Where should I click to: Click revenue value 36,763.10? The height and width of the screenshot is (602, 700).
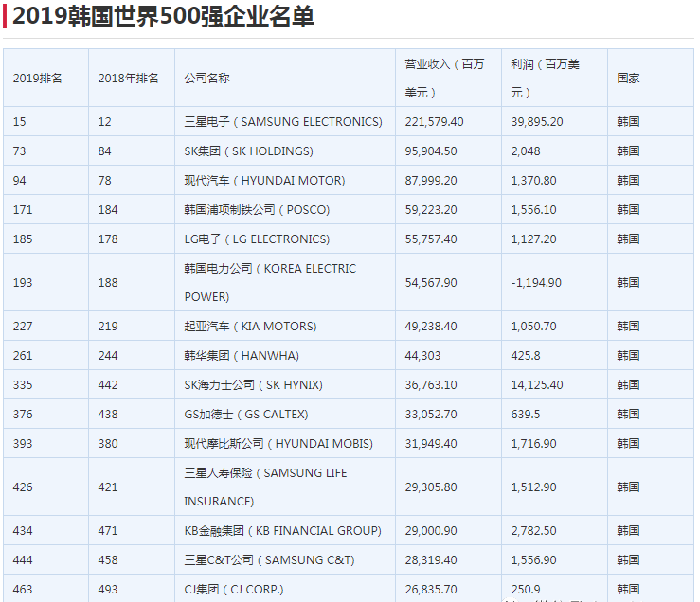[431, 385]
